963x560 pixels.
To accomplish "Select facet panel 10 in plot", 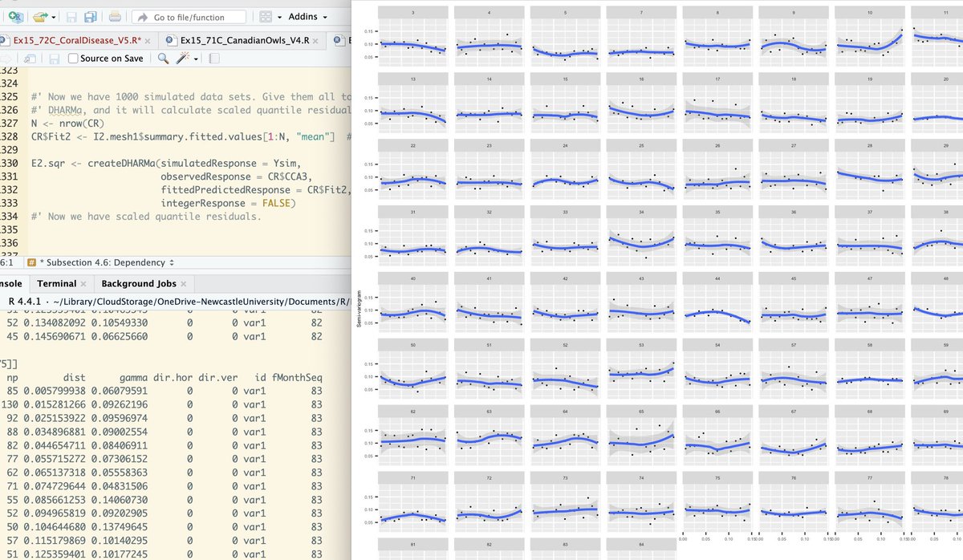I will [x=871, y=38].
